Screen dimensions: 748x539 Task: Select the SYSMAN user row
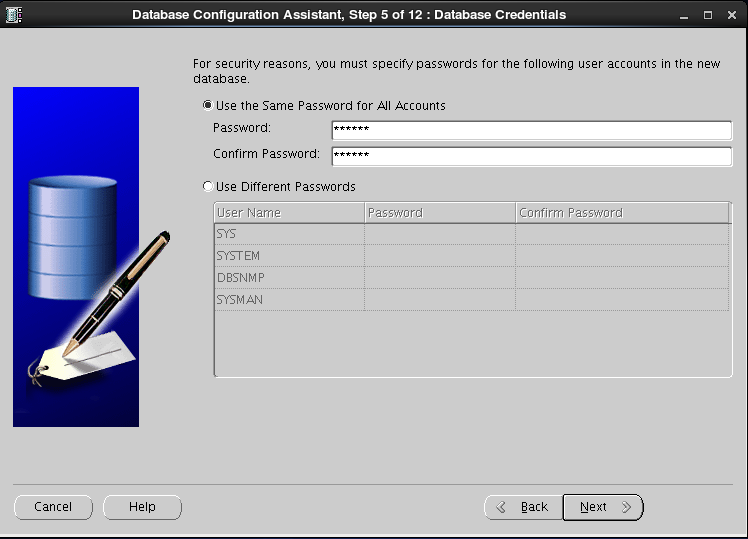pos(471,300)
